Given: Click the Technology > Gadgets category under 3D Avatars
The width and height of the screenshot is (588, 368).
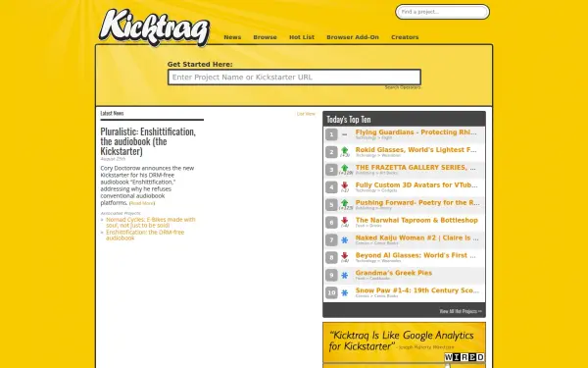Looking at the screenshot, I should tap(376, 190).
